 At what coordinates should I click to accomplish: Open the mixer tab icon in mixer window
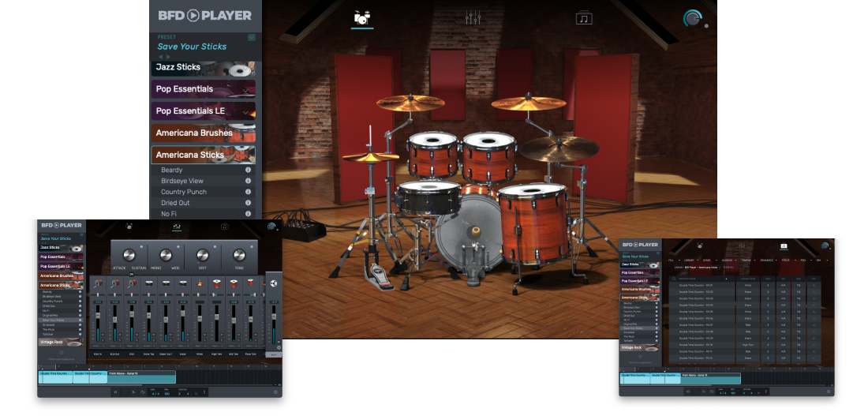pyautogui.click(x=177, y=227)
